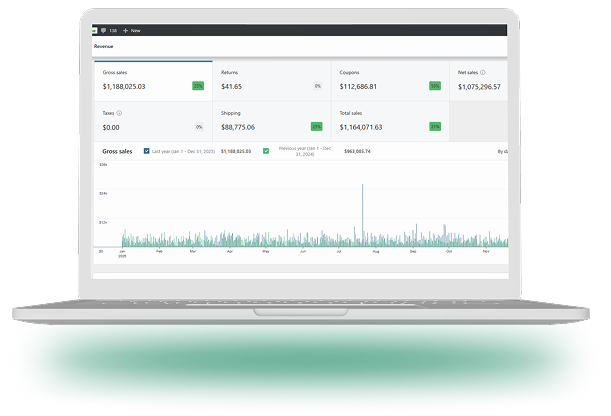Open the comments bubble icon in admin bar
The width and height of the screenshot is (611, 416).
pos(103,31)
